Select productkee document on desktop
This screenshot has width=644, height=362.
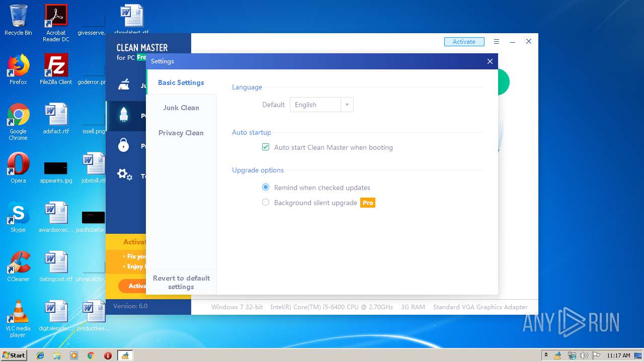pos(93,316)
